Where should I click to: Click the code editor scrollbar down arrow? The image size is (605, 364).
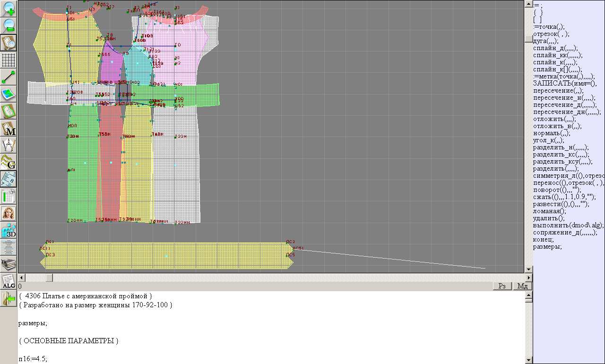coord(528,360)
